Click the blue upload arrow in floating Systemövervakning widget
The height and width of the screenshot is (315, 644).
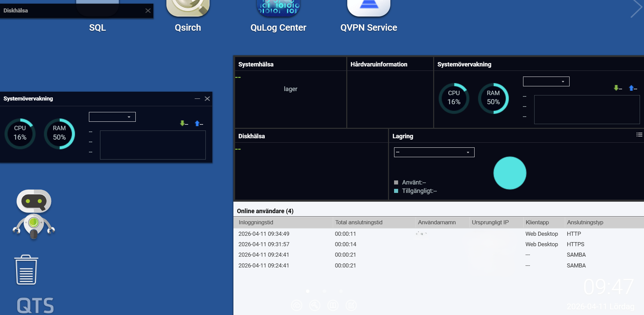point(197,123)
